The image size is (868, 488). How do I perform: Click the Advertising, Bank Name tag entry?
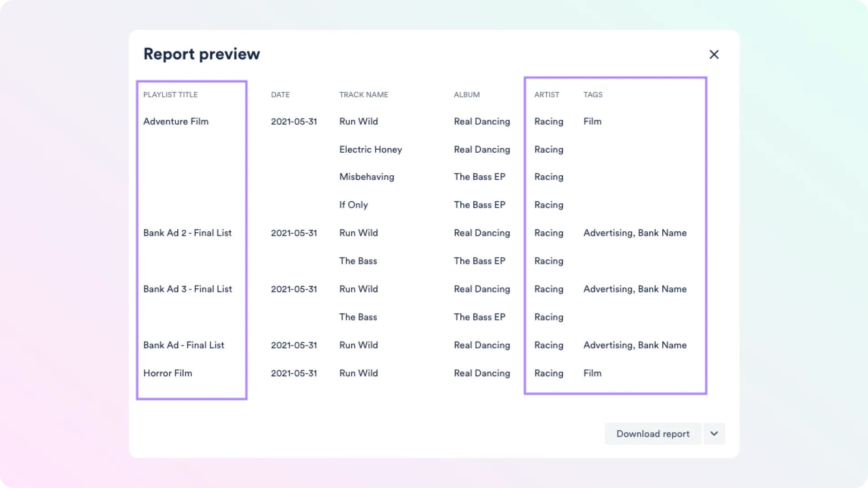click(x=635, y=233)
